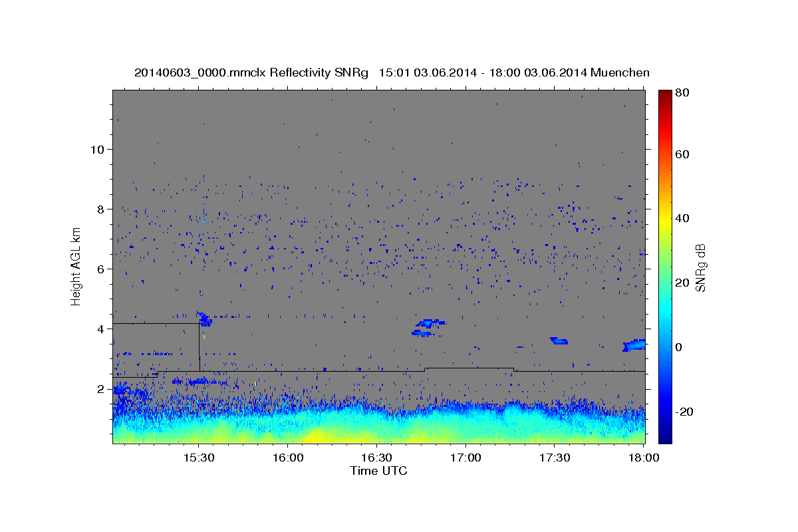Click the 'SNRg dB' colorbar label

click(701, 267)
